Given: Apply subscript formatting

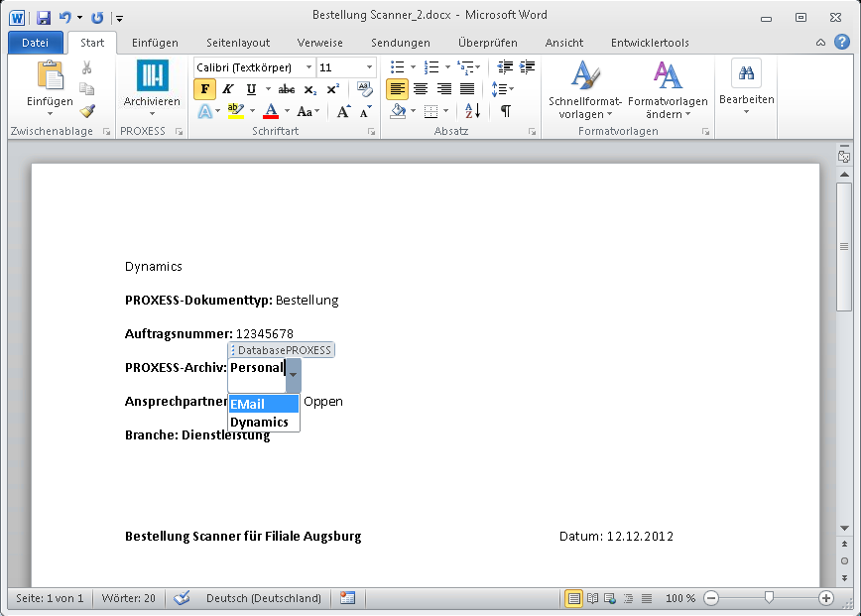Looking at the screenshot, I should pyautogui.click(x=310, y=89).
